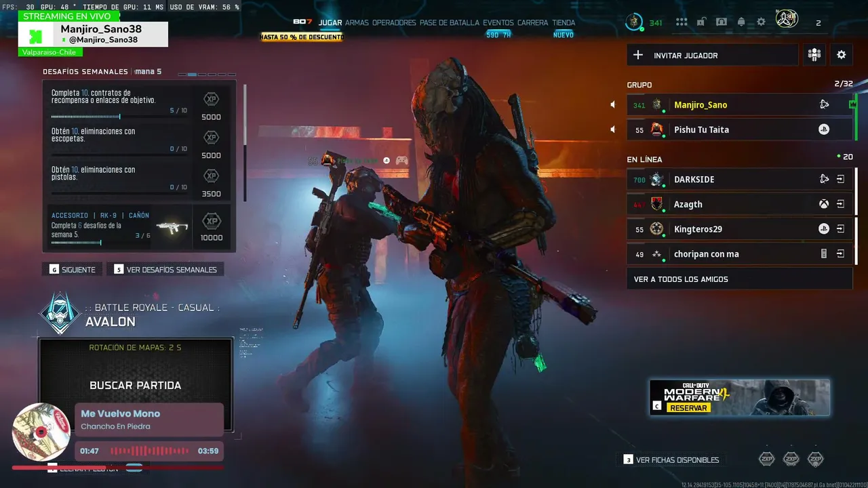Viewport: 868px width, 488px height.
Task: Click RESERVAR on Modern Warfare banner
Action: tap(688, 407)
